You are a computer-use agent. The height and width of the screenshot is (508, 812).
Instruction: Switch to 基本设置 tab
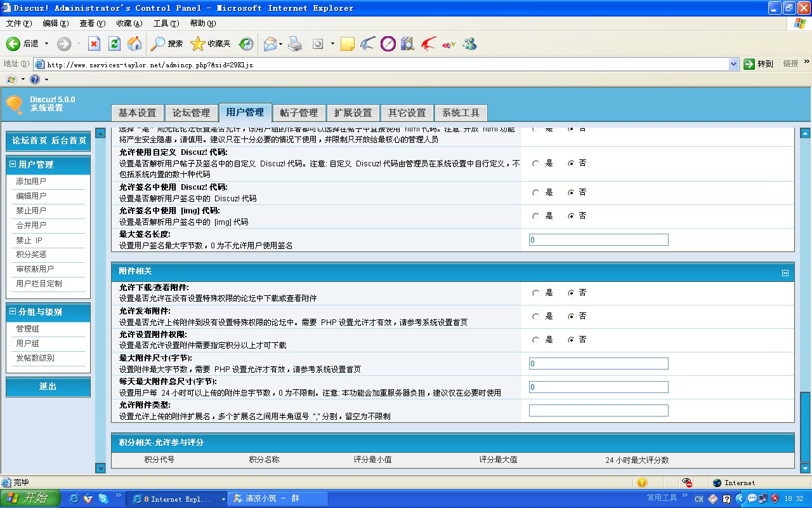[x=137, y=112]
